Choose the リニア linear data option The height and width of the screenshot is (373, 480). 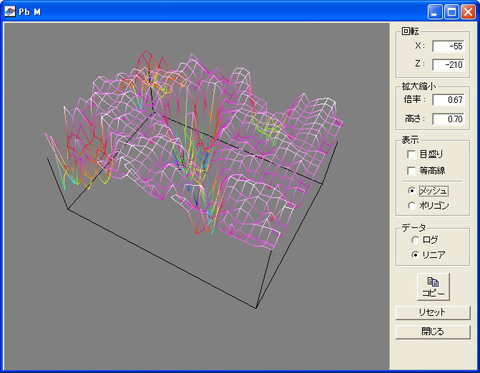[x=415, y=255]
